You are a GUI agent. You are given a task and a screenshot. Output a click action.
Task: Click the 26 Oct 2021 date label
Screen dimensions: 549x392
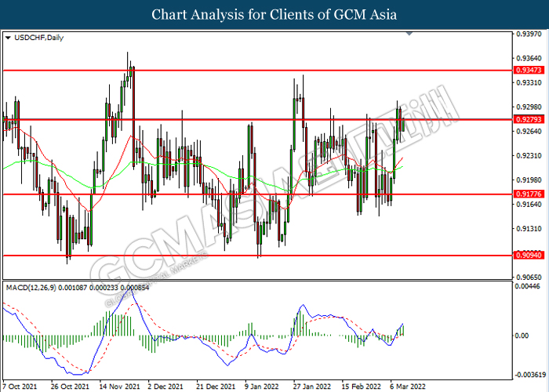70,387
